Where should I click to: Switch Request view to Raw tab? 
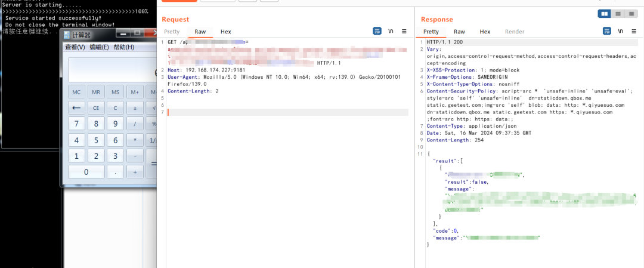(200, 32)
